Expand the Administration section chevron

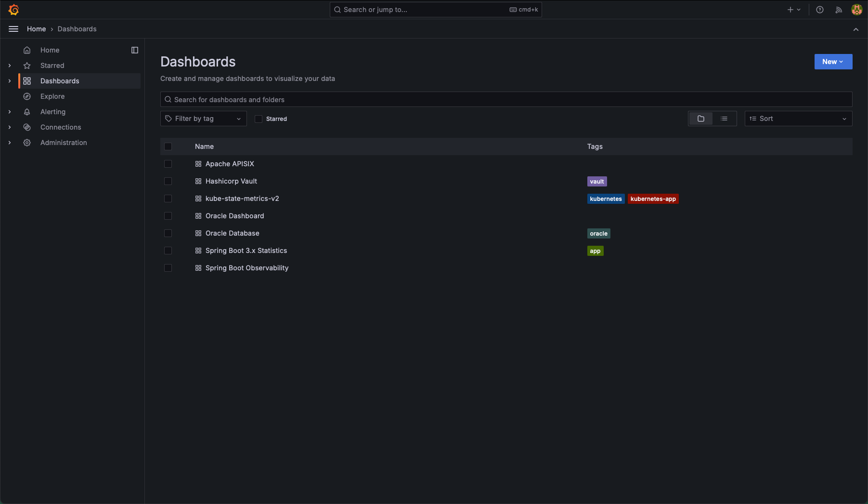pos(10,143)
